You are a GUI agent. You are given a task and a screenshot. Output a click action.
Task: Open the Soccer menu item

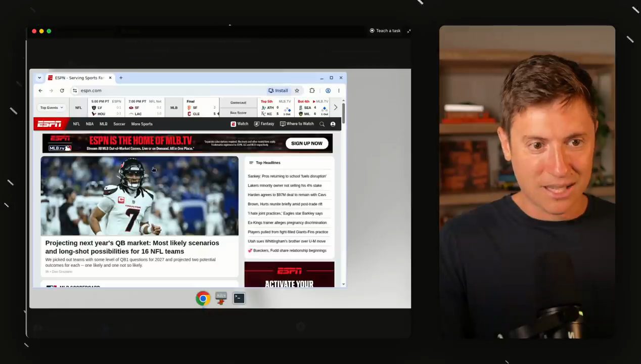119,124
